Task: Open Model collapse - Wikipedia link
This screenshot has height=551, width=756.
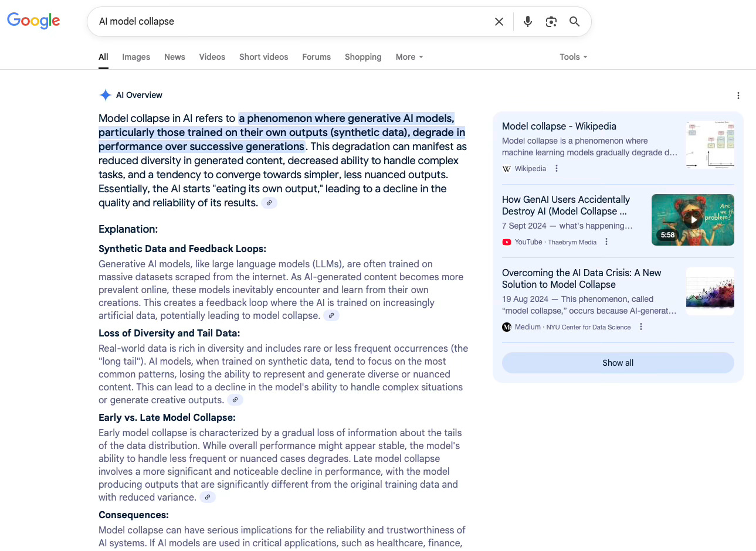Action: click(x=559, y=126)
